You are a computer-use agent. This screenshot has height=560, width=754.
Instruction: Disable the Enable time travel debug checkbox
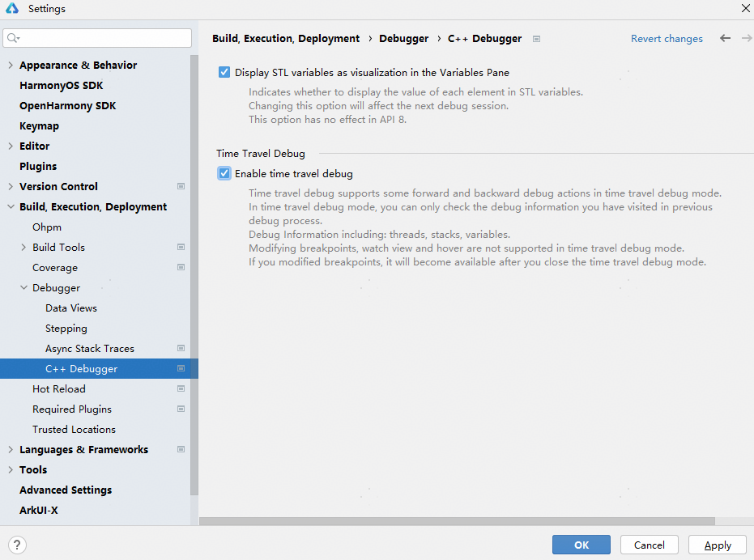tap(224, 173)
